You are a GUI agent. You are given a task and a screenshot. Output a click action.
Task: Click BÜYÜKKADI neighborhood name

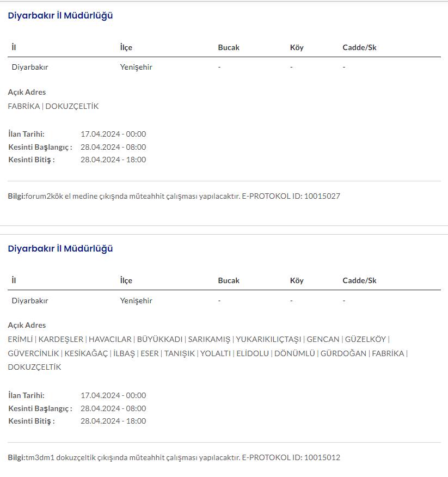click(159, 339)
